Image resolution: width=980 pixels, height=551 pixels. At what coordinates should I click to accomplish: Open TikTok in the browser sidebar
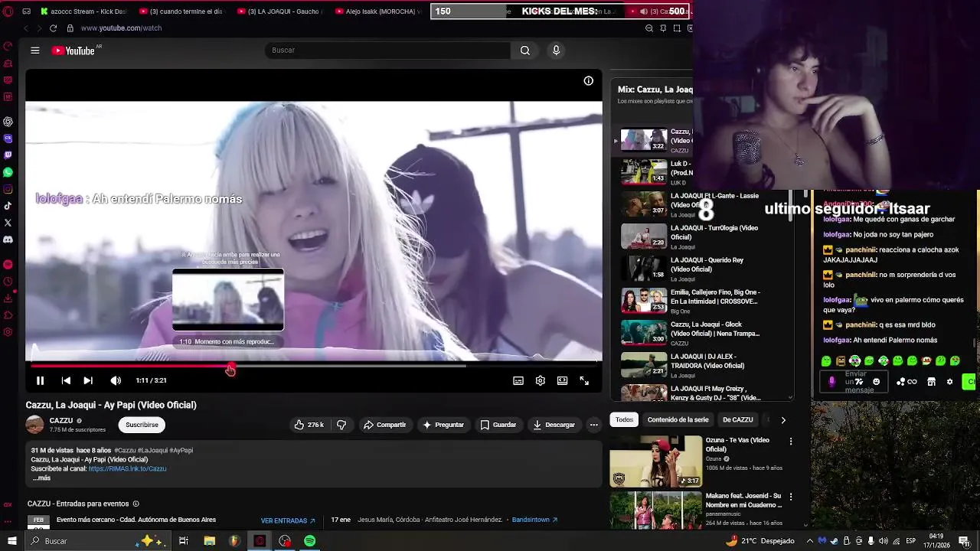8,206
